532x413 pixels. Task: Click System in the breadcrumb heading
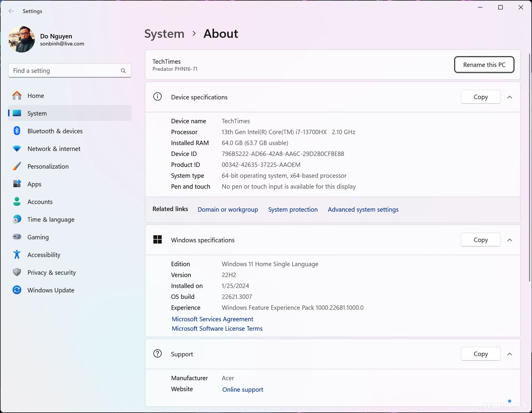pyautogui.click(x=164, y=34)
